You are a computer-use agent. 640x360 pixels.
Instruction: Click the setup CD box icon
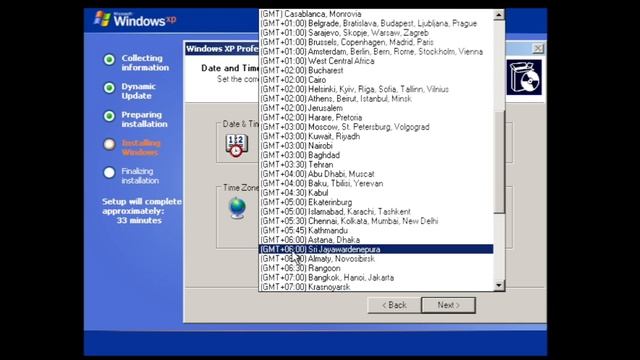tap(525, 77)
